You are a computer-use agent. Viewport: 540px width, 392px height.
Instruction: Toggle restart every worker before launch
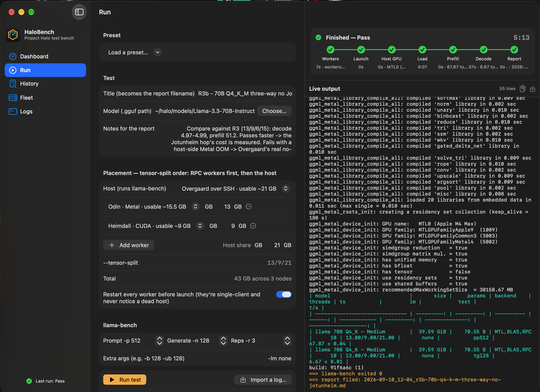283,294
